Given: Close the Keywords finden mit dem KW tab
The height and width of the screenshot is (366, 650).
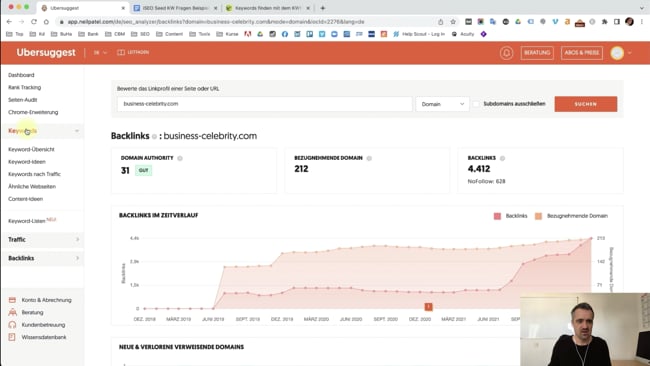Looking at the screenshot, I should (308, 8).
